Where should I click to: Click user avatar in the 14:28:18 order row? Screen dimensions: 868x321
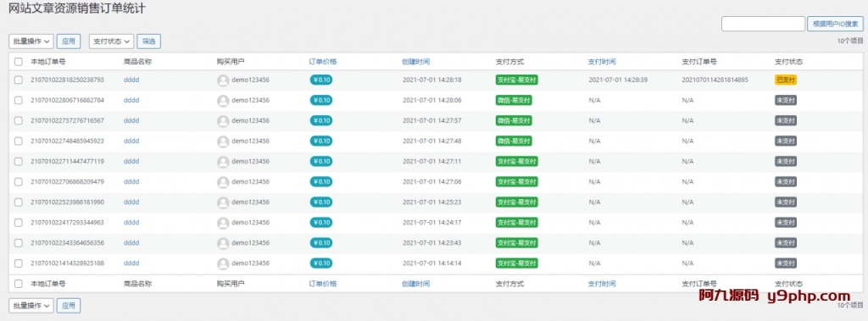223,80
